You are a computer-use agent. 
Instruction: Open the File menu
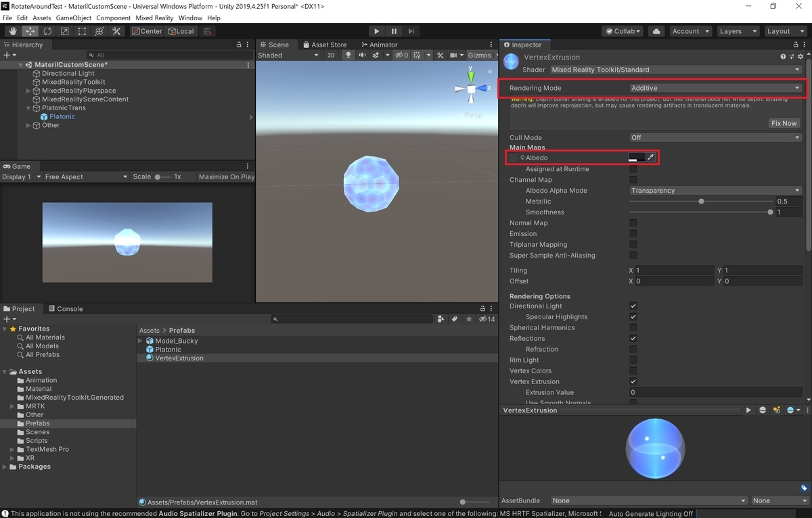pos(7,18)
